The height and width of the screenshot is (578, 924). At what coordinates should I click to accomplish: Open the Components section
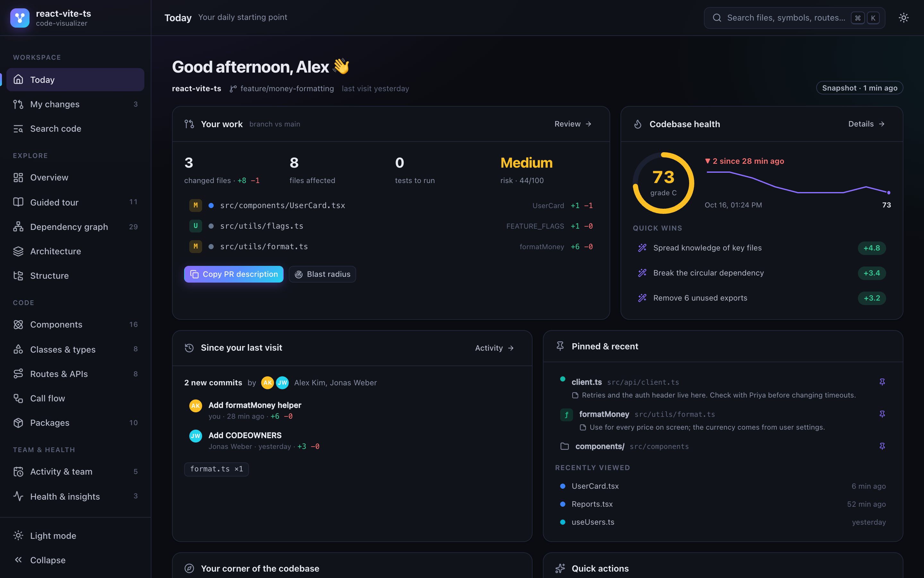[75, 325]
